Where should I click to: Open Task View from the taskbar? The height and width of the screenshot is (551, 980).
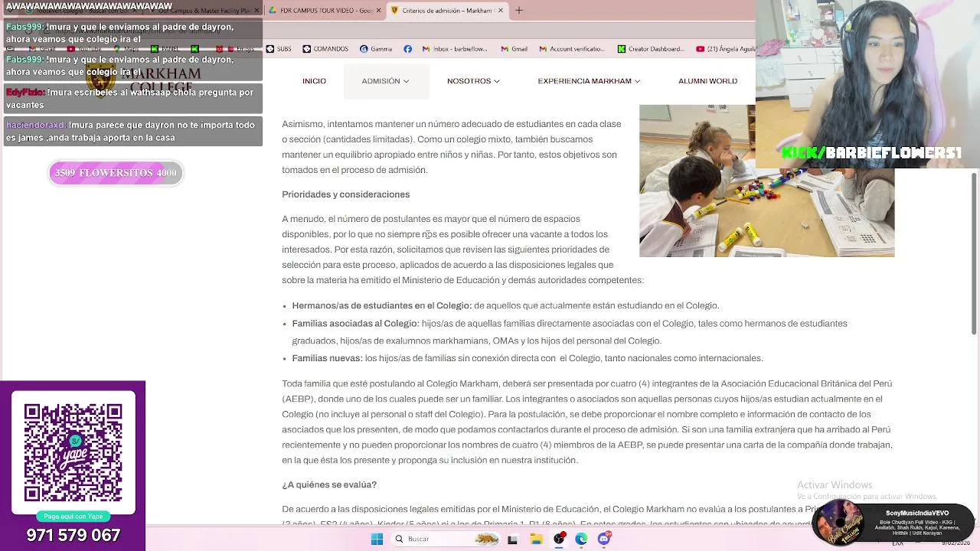(512, 539)
